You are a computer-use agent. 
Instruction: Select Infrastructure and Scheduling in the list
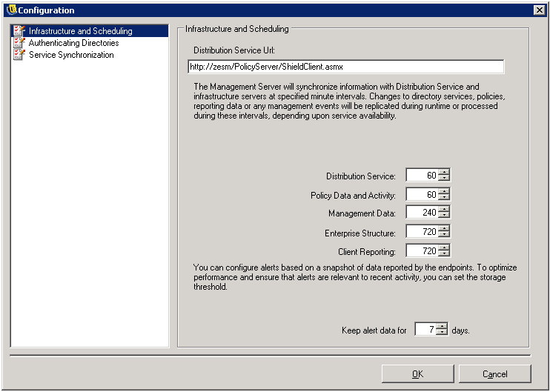90,31
